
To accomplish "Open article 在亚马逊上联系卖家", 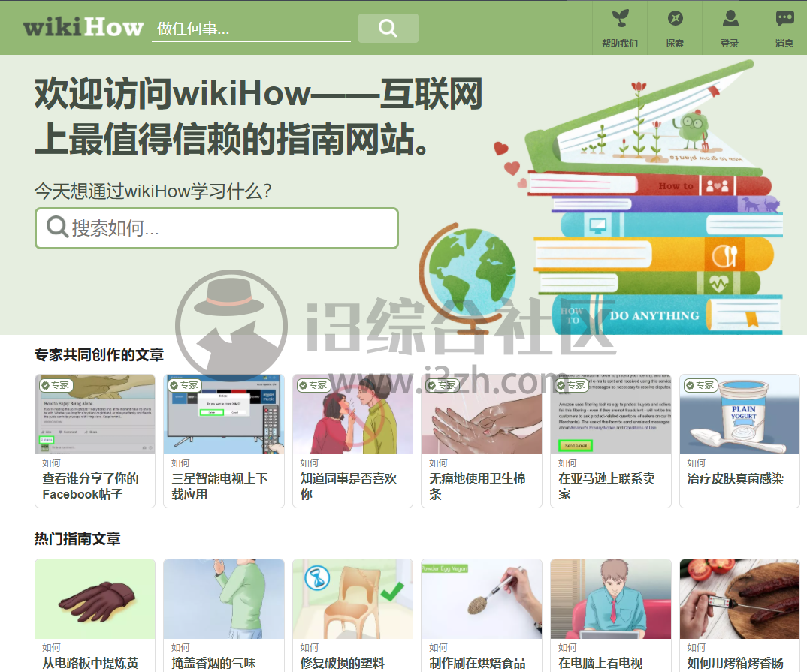I will pos(607,487).
